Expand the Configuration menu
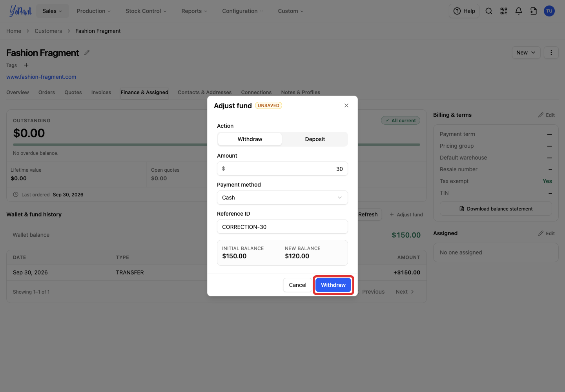The height and width of the screenshot is (392, 565). [x=242, y=11]
